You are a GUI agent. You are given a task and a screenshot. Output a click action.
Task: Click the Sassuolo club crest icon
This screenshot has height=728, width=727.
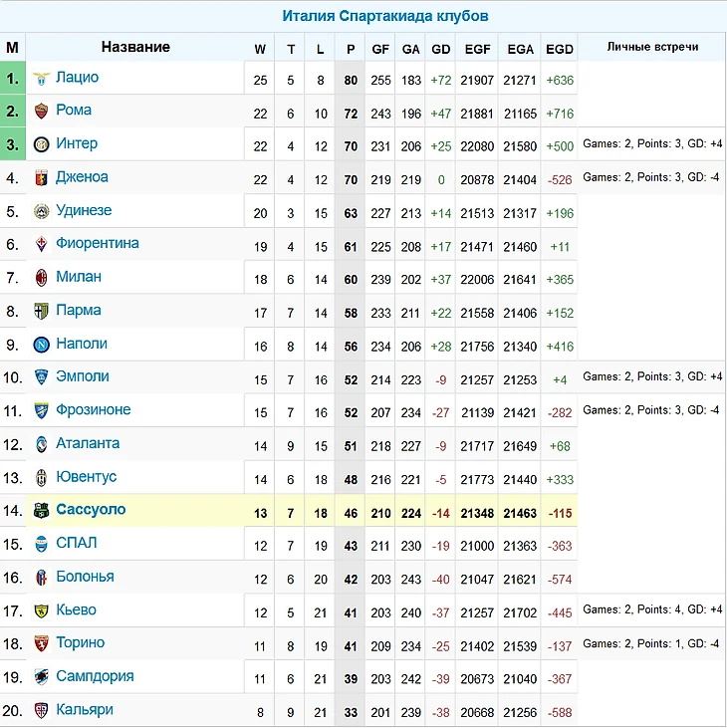point(42,510)
